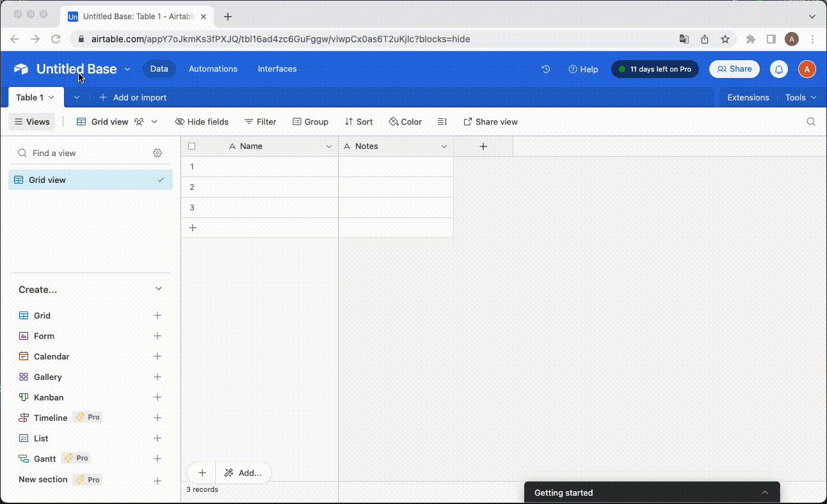
Task: Toggle the select-all records checkbox
Action: point(191,146)
